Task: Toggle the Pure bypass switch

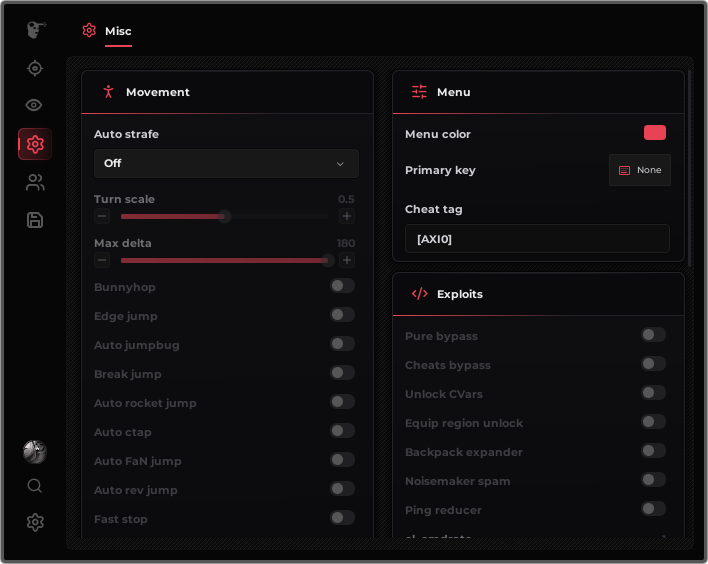Action: [653, 335]
